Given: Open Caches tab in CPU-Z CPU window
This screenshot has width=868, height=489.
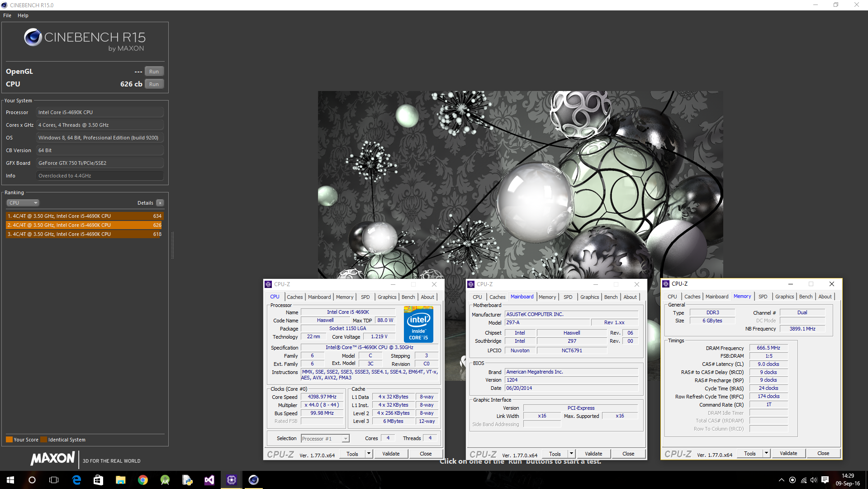Looking at the screenshot, I should [x=295, y=297].
